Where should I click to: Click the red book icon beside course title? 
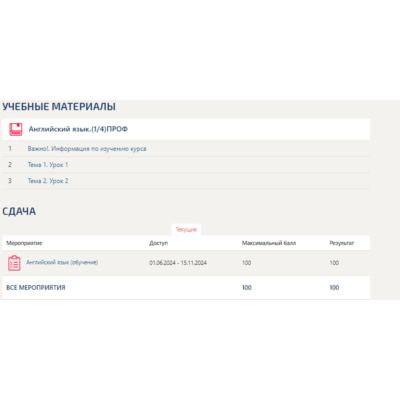(16, 129)
